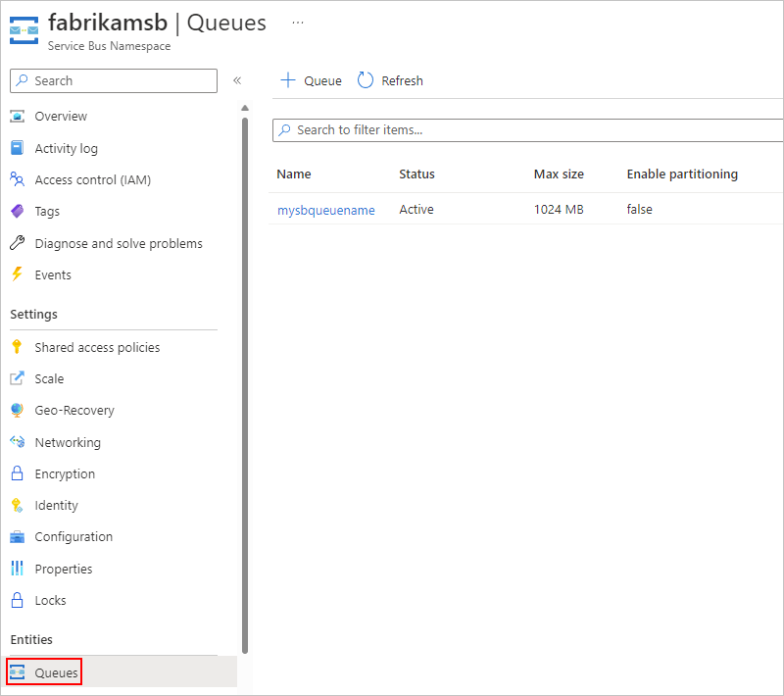Viewport: 784px width, 696px height.
Task: Sort by Status column header
Action: (x=416, y=174)
